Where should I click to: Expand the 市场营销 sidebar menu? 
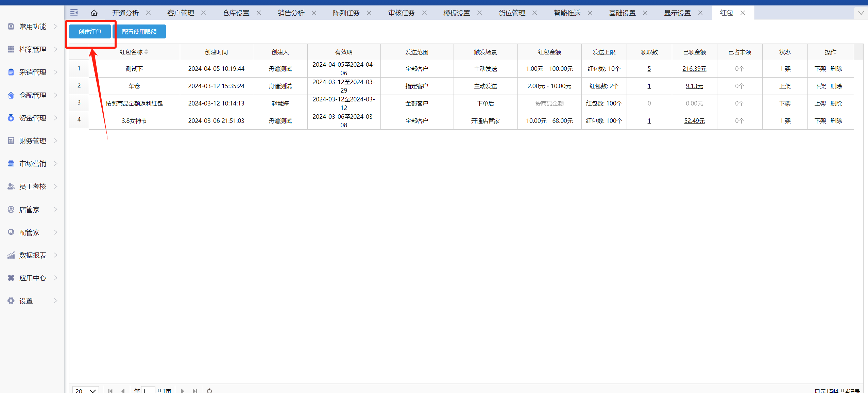[33, 164]
